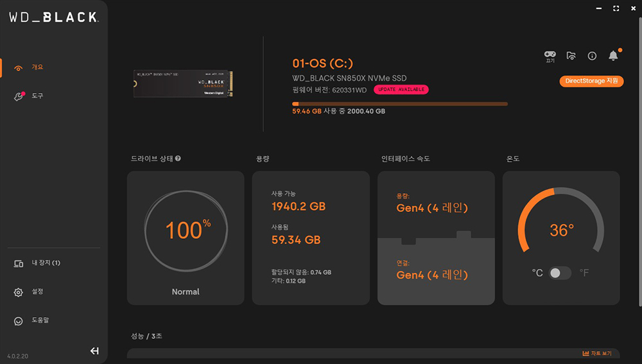Click the eye icon beside 개요
Screen dimensions: 642x364
(18, 68)
